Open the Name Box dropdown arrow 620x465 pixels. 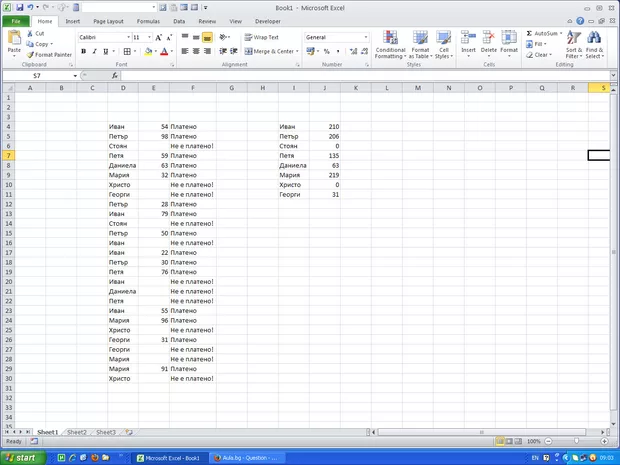(74, 76)
